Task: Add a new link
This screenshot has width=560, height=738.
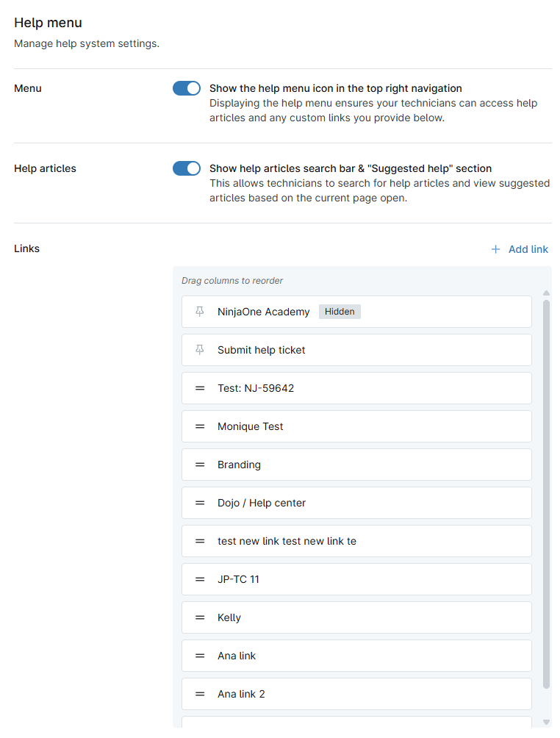Action: click(x=528, y=249)
